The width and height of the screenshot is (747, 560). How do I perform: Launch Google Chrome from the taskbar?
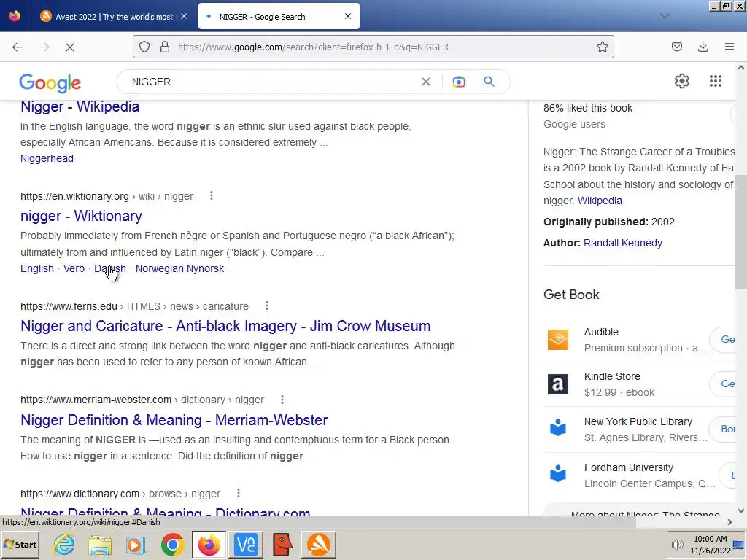[172, 545]
